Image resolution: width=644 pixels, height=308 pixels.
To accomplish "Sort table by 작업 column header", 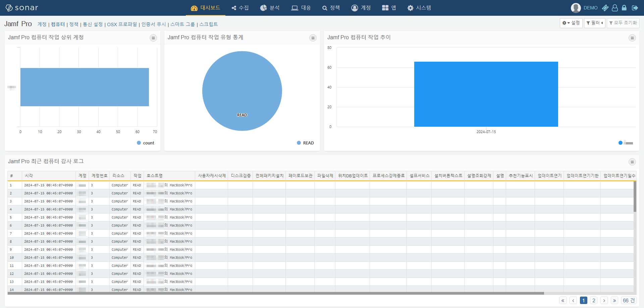I will coord(137,176).
